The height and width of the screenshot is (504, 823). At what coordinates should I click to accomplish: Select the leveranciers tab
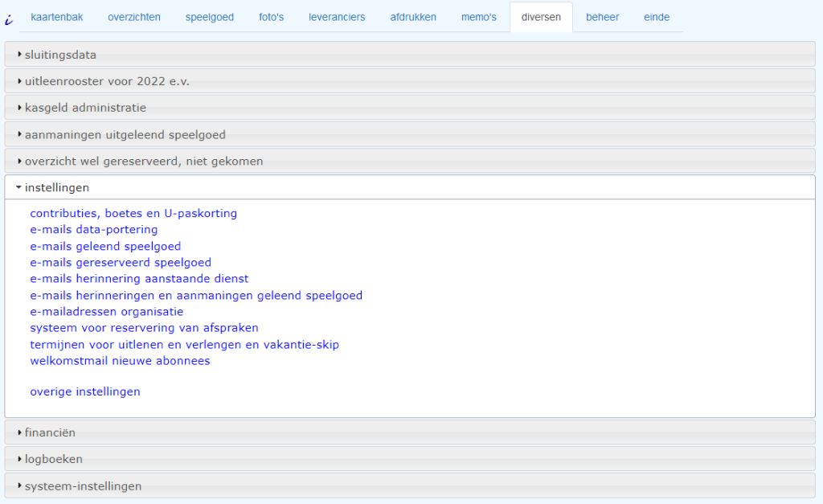click(337, 18)
